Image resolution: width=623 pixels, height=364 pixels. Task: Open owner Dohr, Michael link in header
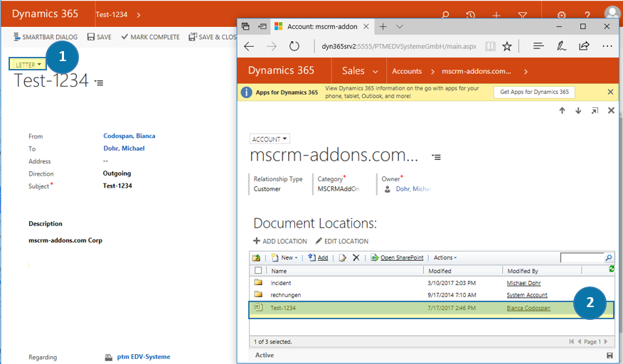coord(413,189)
